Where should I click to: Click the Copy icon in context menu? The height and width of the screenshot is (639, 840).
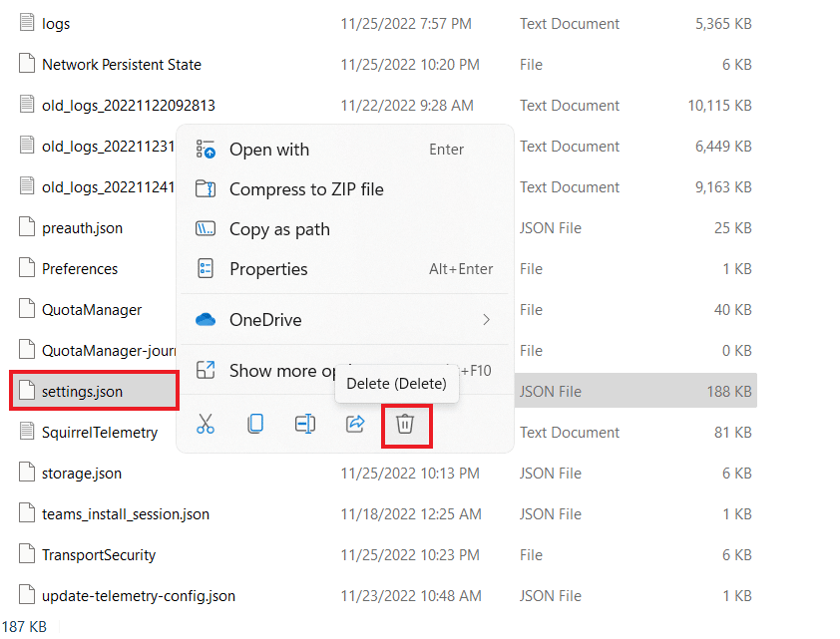[x=255, y=424]
